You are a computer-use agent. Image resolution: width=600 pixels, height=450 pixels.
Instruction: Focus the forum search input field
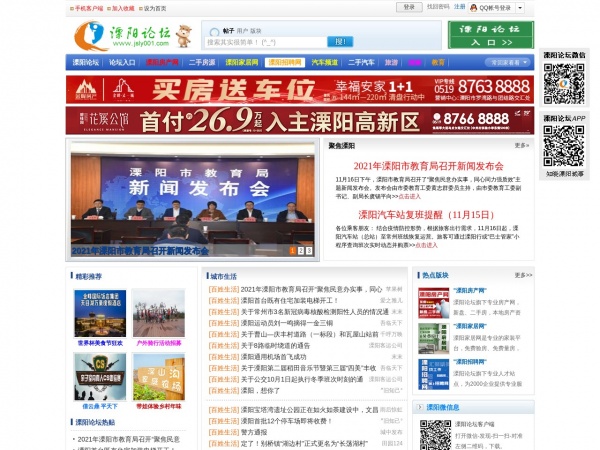[x=266, y=42]
